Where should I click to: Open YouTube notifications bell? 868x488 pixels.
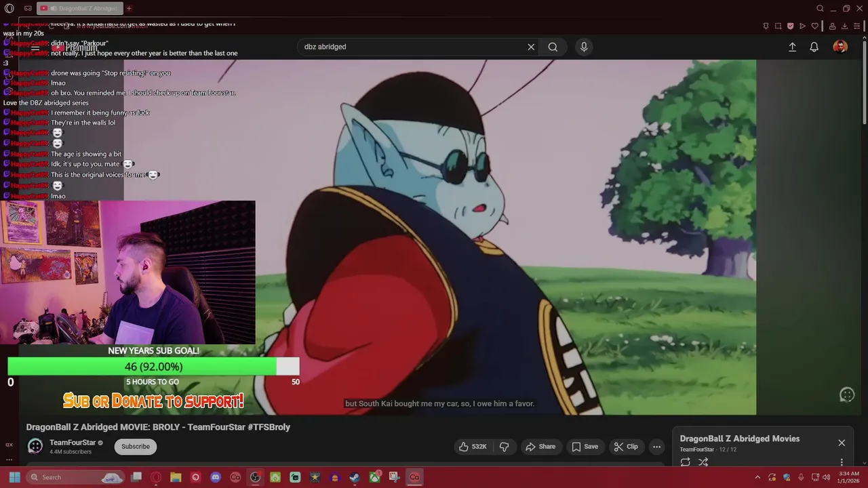814,47
